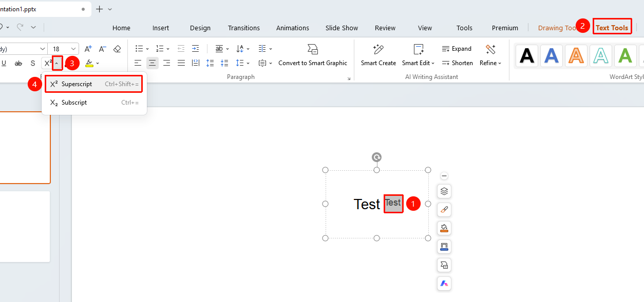Increase the paragraph indent

coord(195,49)
